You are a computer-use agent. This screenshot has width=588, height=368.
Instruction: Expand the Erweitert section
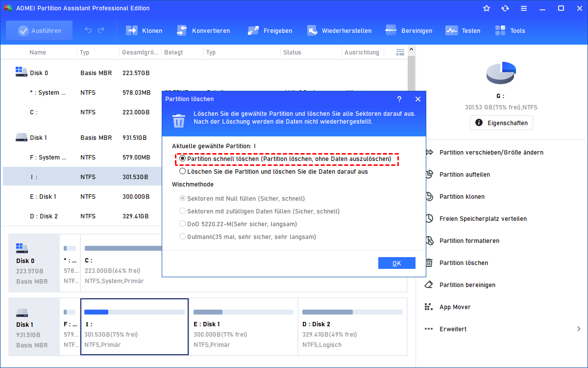(579, 329)
